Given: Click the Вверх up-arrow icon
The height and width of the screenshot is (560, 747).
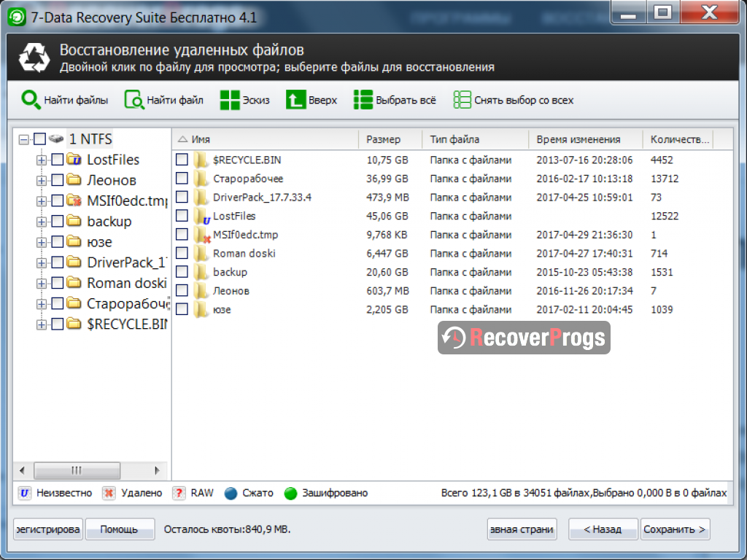Looking at the screenshot, I should 295,100.
